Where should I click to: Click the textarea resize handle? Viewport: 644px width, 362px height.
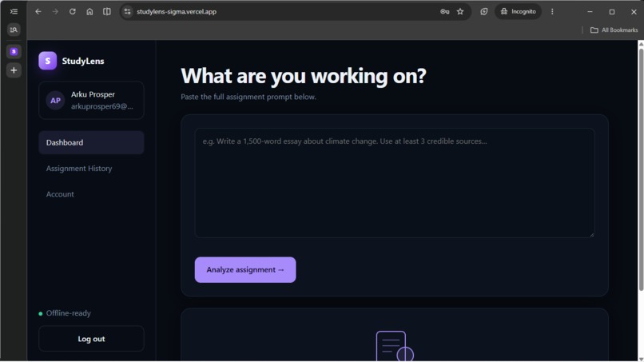click(x=592, y=235)
